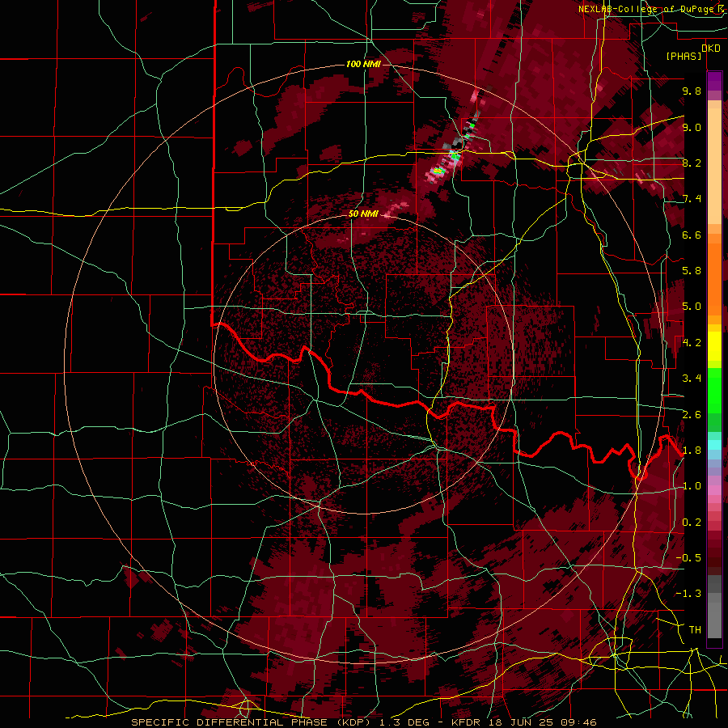This screenshot has height=728, width=728.
Task: Pick the purple segment atop the color bar
Action: coord(714,81)
